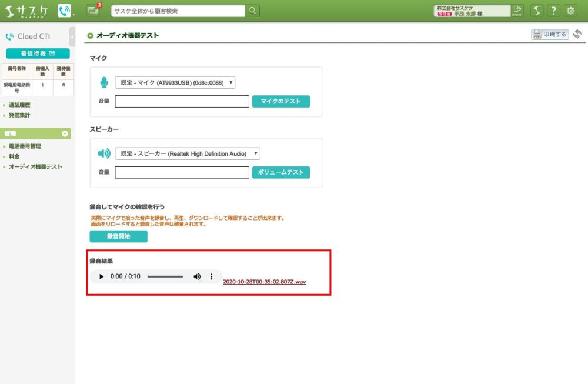The width and height of the screenshot is (588, 384).
Task: Click the audio player progress bar
Action: [165, 276]
